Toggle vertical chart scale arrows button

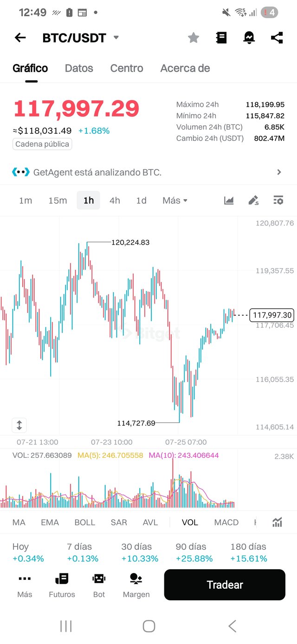19,425
